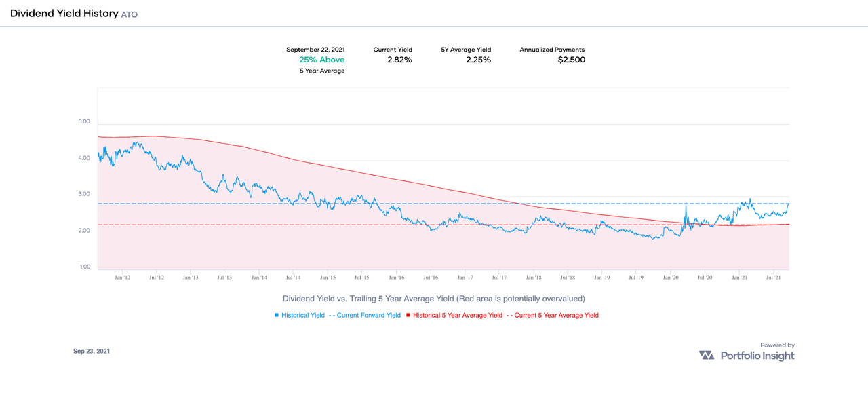Click the Jan '17 x-axis label
The width and height of the screenshot is (868, 418).
[465, 277]
